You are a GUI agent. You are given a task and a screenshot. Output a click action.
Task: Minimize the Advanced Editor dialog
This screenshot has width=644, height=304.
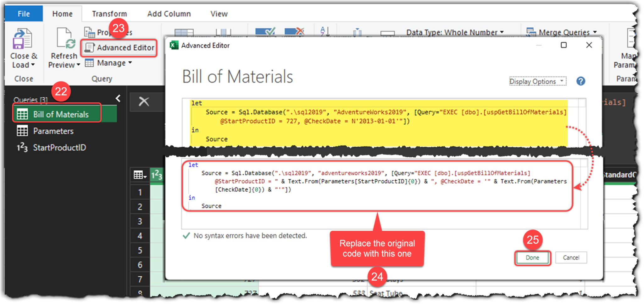539,45
